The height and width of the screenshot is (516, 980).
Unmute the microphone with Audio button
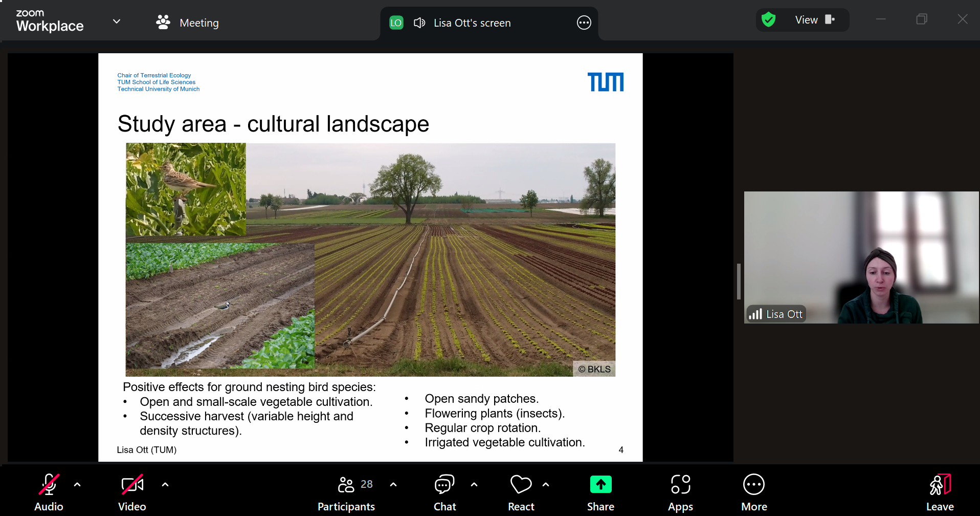click(49, 492)
